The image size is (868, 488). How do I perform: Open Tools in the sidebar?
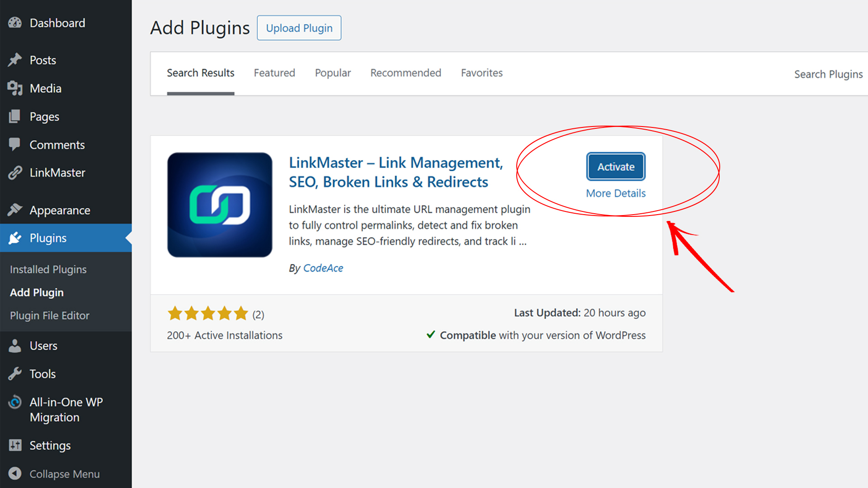click(x=66, y=374)
